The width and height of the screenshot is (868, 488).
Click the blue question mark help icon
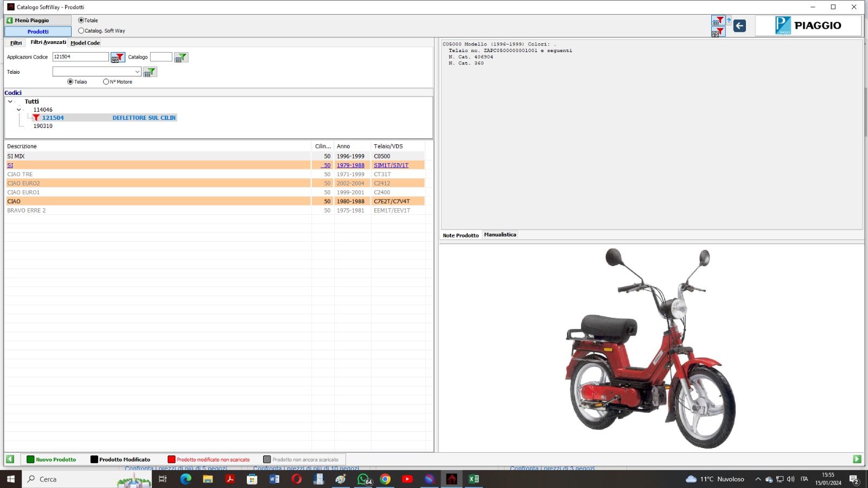729,21
